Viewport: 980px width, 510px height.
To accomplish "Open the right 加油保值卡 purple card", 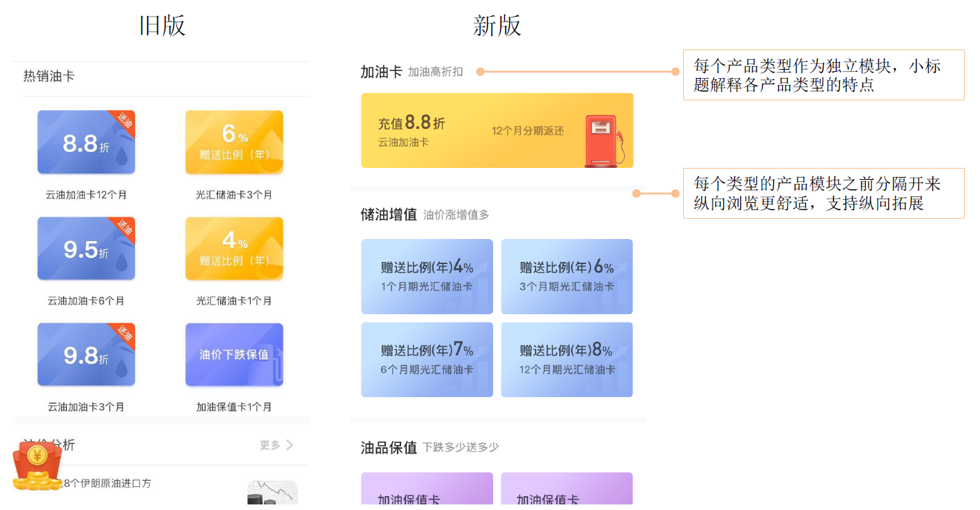I will point(566,489).
